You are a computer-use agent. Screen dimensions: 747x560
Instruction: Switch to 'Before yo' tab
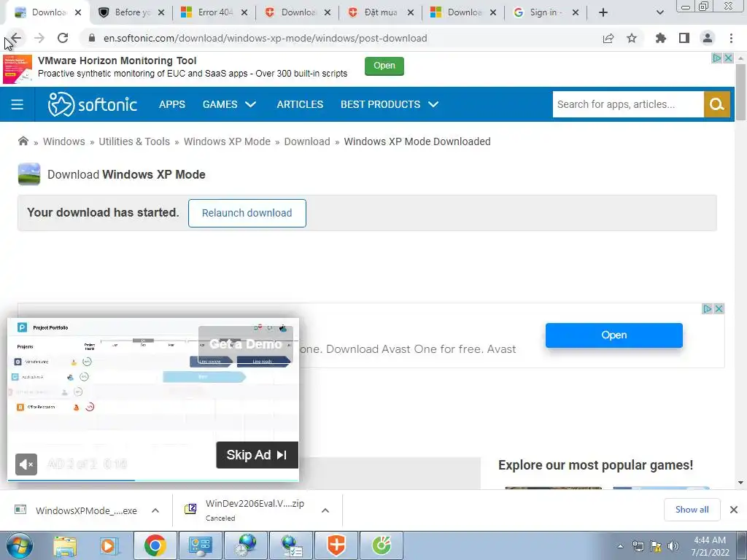pyautogui.click(x=131, y=12)
